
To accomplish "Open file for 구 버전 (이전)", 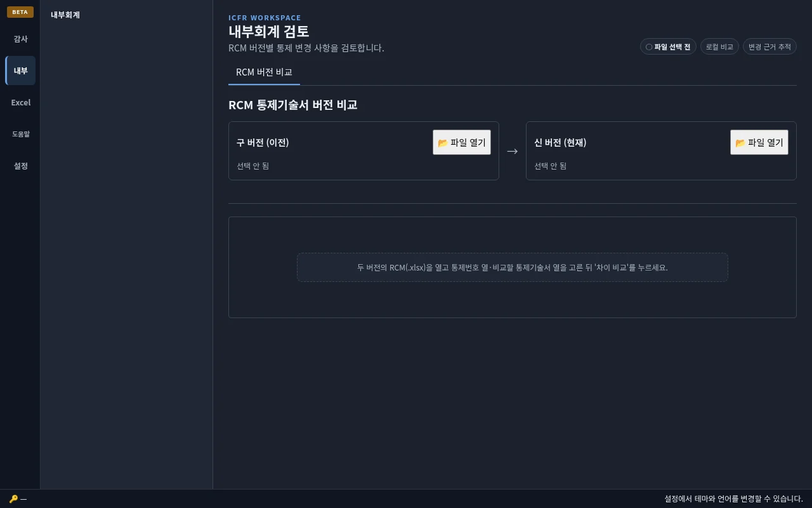I will [x=462, y=142].
